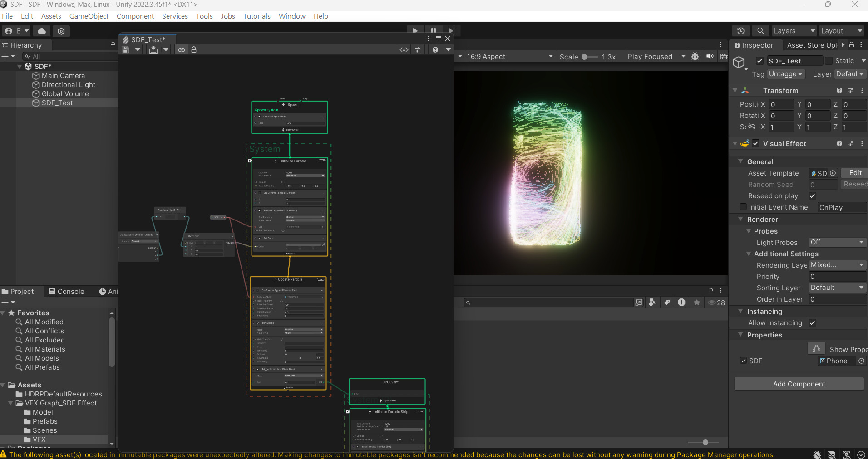The image size is (868, 459).
Task: Click the Add Component button
Action: tap(799, 384)
